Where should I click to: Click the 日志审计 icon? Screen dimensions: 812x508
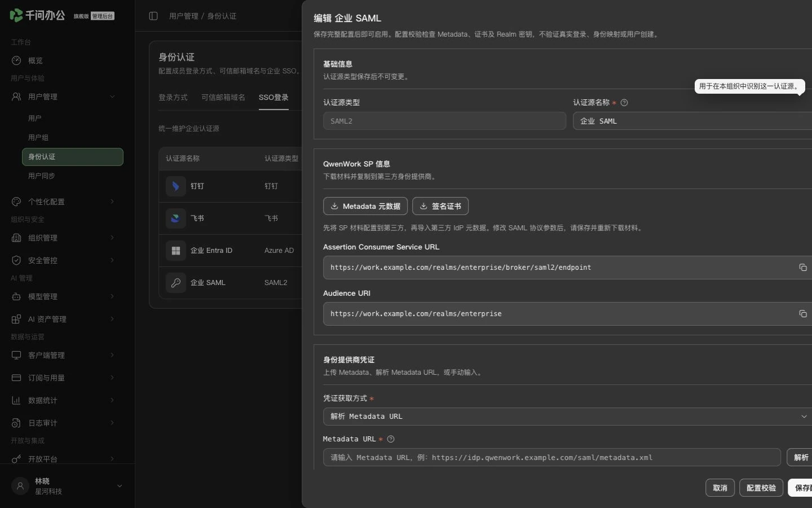coord(16,423)
